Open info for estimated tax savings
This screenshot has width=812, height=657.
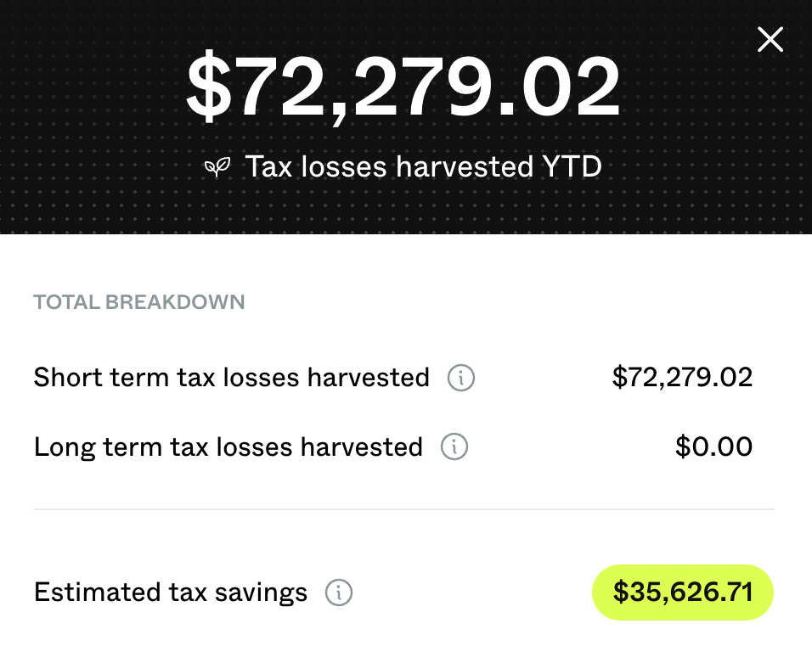(x=339, y=592)
